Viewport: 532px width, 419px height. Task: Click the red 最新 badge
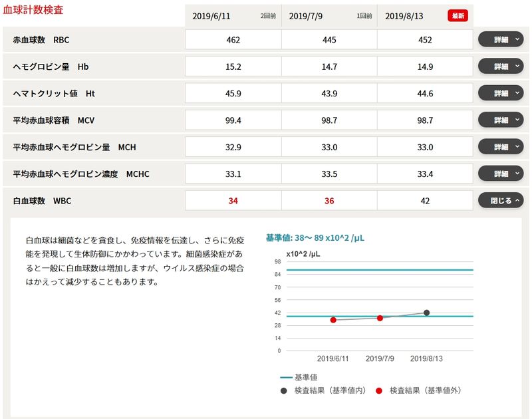pos(458,16)
